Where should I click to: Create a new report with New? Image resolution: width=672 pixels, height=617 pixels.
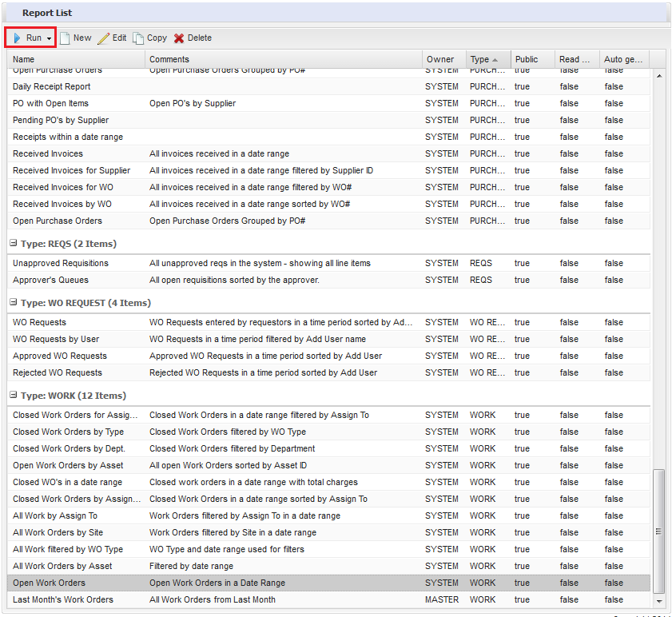click(x=76, y=38)
